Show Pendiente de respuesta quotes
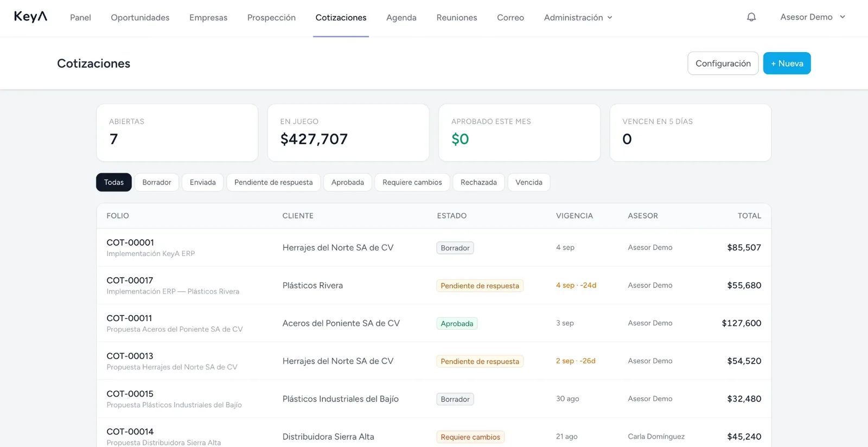The image size is (868, 447). [x=273, y=182]
